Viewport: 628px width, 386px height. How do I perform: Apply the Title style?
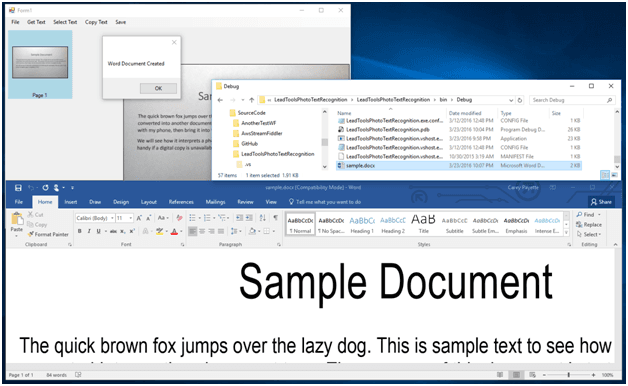[423, 225]
